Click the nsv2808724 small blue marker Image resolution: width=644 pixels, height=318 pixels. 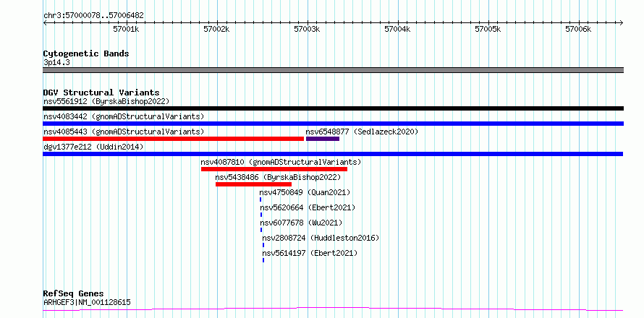263,245
